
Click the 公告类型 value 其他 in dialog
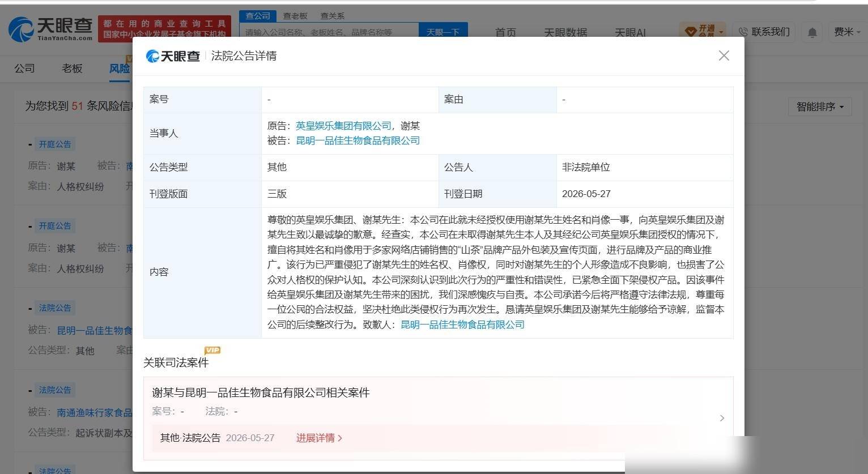click(x=277, y=167)
